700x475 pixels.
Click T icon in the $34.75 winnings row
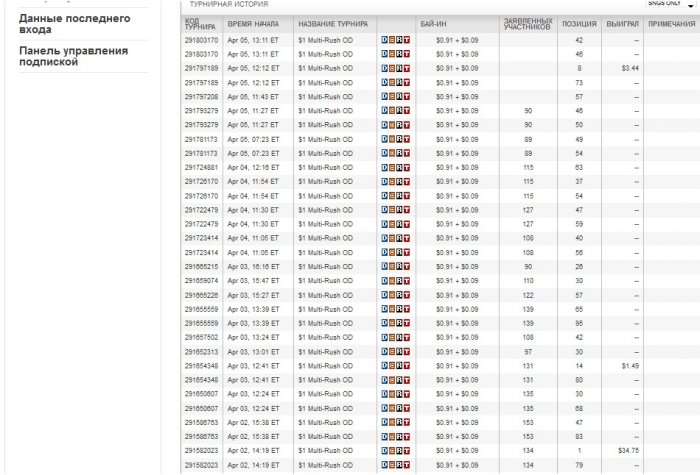click(x=407, y=451)
